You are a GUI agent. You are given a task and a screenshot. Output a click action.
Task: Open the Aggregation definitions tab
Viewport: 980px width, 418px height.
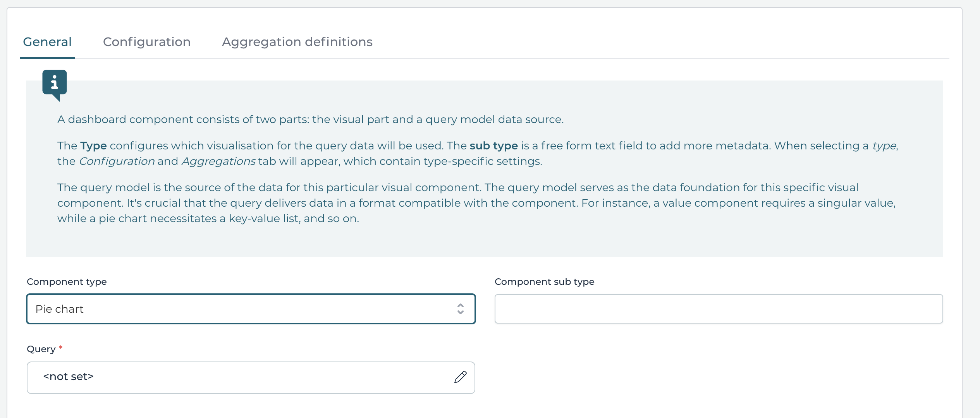(297, 42)
